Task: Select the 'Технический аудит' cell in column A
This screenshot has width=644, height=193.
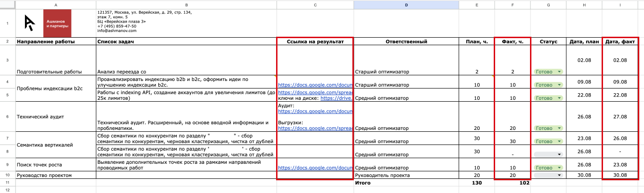Action: [x=56, y=117]
